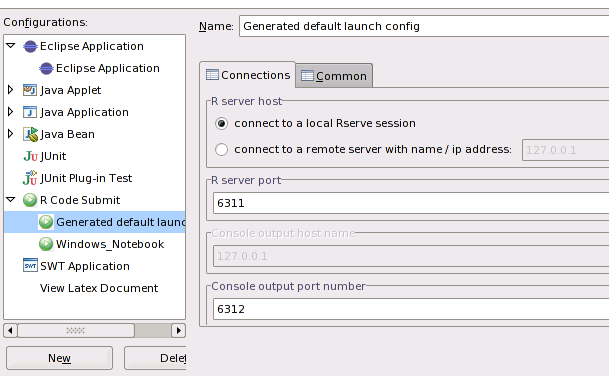
Task: Select the top-level Eclipse Application category
Action: (92, 47)
